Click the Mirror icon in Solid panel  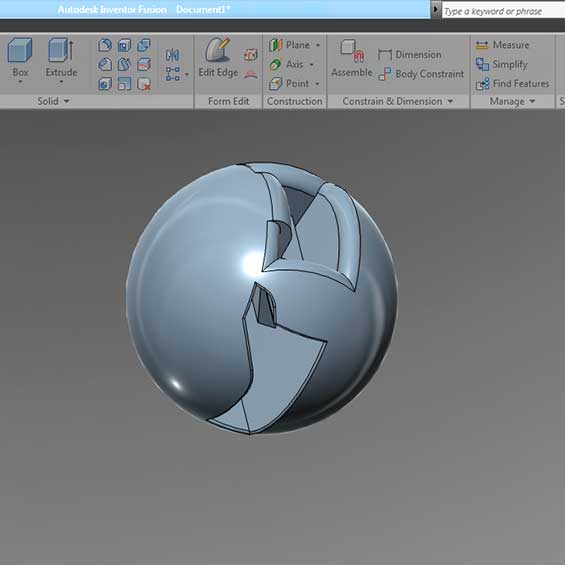click(x=173, y=55)
